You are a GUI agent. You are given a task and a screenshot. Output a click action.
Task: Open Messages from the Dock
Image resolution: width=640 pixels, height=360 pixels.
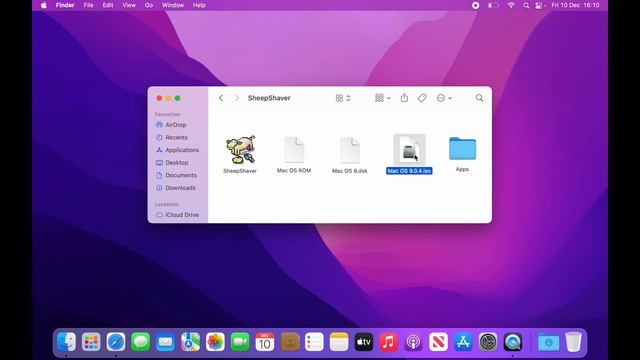(141, 342)
